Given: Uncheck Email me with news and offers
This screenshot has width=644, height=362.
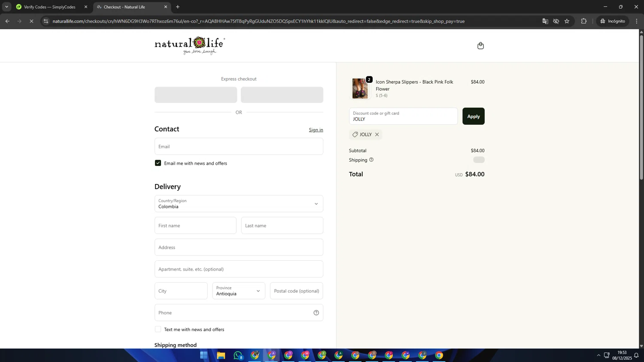Looking at the screenshot, I should [x=158, y=163].
